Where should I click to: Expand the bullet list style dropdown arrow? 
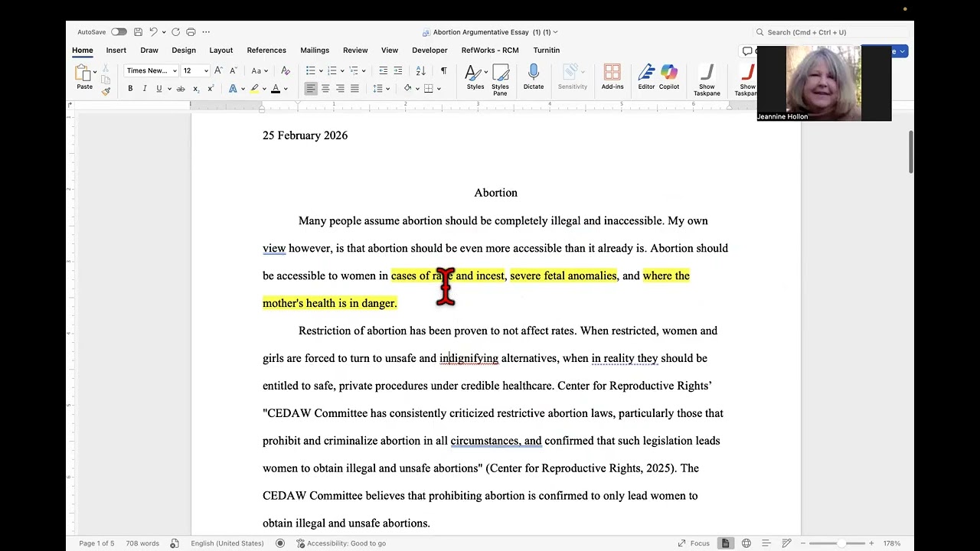[320, 71]
